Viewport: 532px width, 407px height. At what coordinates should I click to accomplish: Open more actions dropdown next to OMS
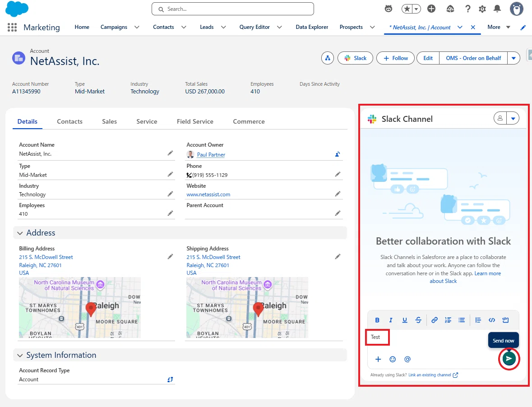513,58
